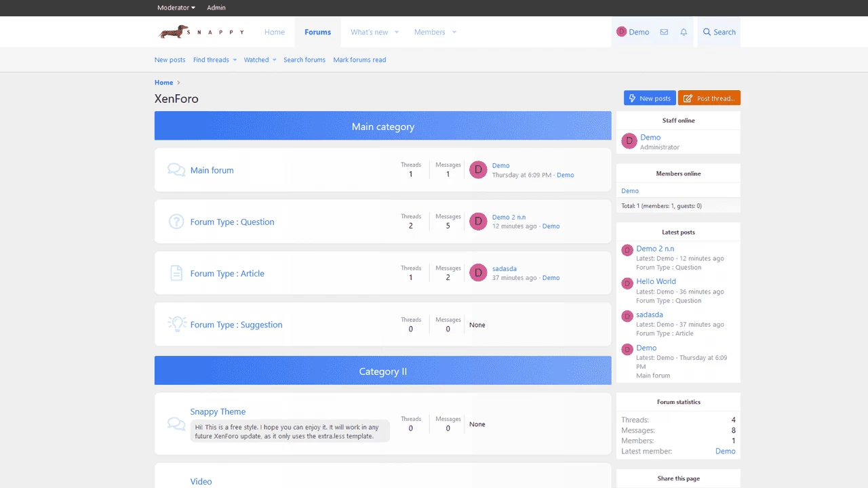Click the Demo avatar in the navigation bar
The width and height of the screenshot is (868, 488).
(621, 32)
